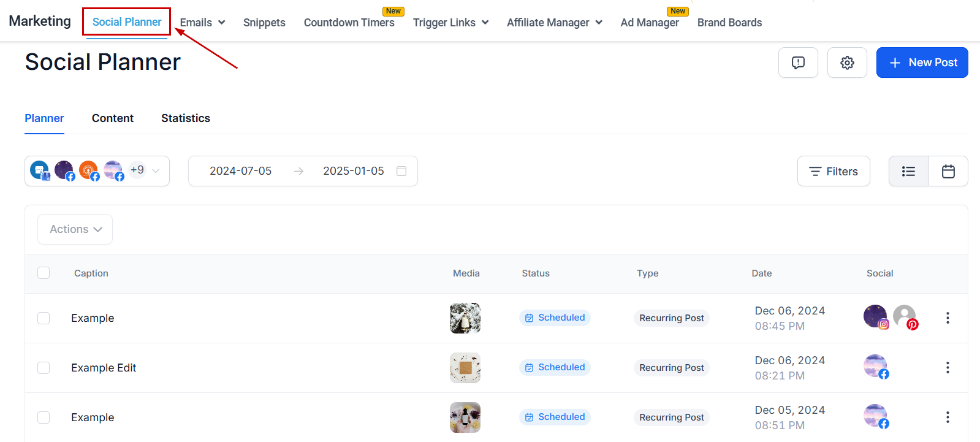Open Social Planner settings gear
The image size is (980, 442).
[847, 63]
